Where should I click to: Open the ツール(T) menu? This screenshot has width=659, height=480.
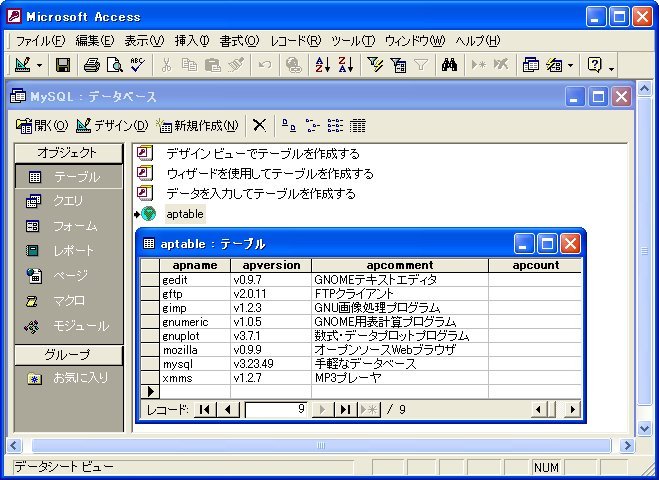click(x=353, y=41)
